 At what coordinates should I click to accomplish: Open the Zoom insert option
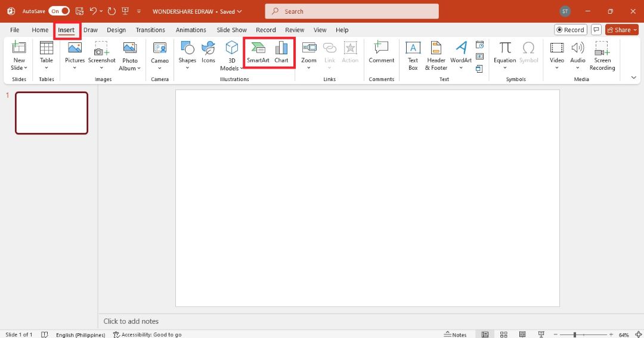309,56
